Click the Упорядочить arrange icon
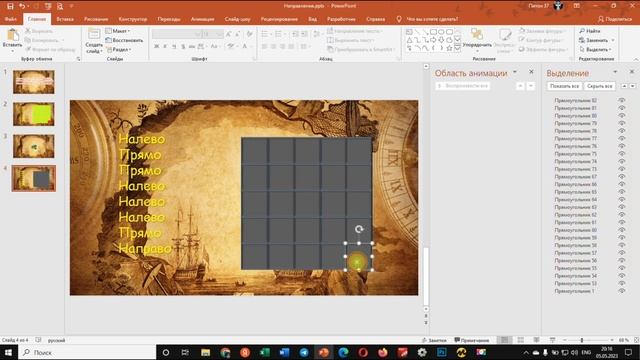This screenshot has width=640, height=360. 477,34
